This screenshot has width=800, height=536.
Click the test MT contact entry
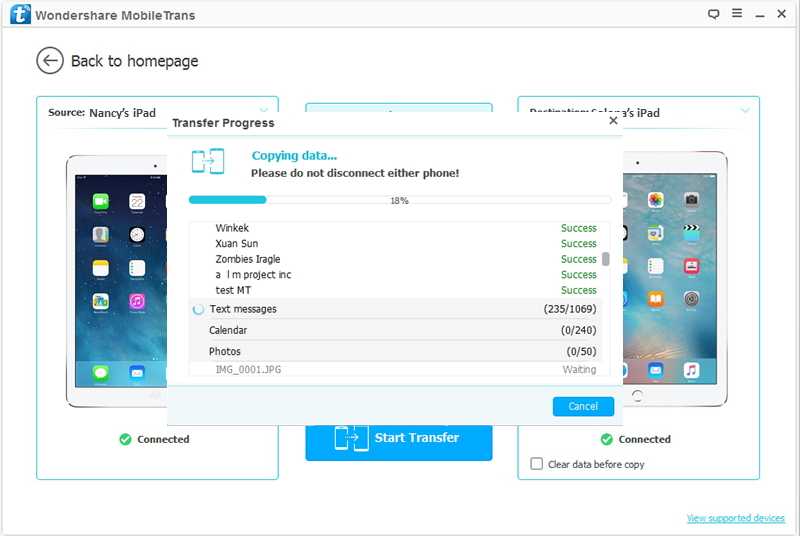coord(233,290)
